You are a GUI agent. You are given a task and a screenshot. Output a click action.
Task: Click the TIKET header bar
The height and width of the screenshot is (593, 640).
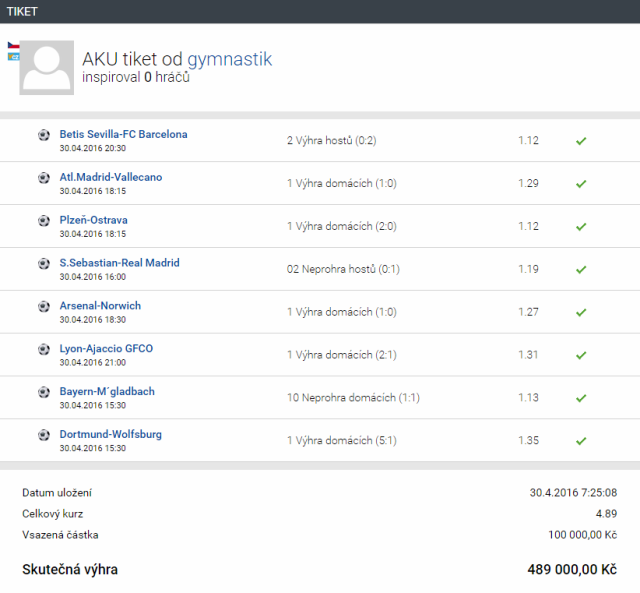320,11
